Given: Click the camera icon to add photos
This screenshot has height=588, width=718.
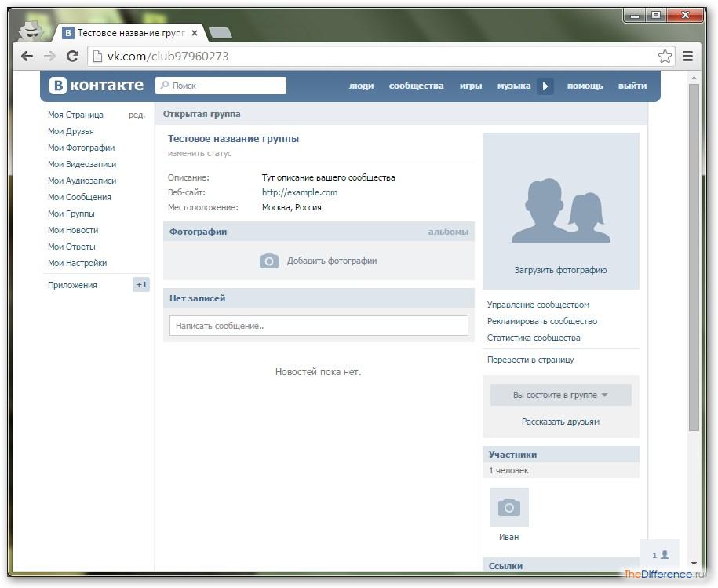Looking at the screenshot, I should coord(269,261).
